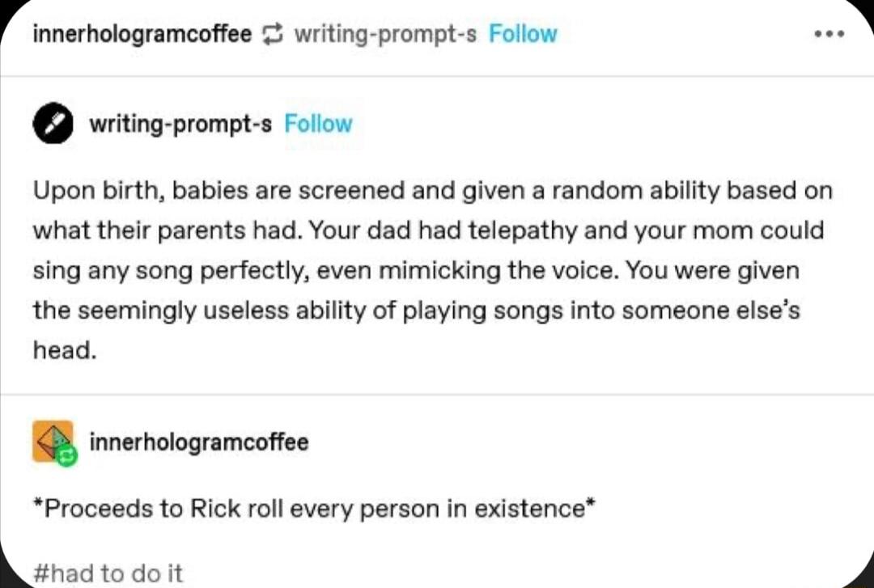Click the reblog arrows icon beside innerhologramcoffee
The height and width of the screenshot is (588, 874).
[x=272, y=33]
